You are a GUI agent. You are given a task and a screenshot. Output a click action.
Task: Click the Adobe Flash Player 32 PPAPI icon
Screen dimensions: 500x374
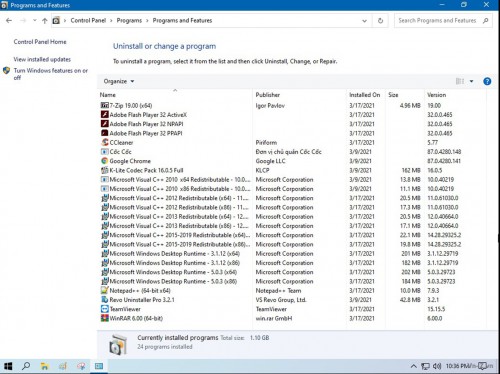click(105, 133)
